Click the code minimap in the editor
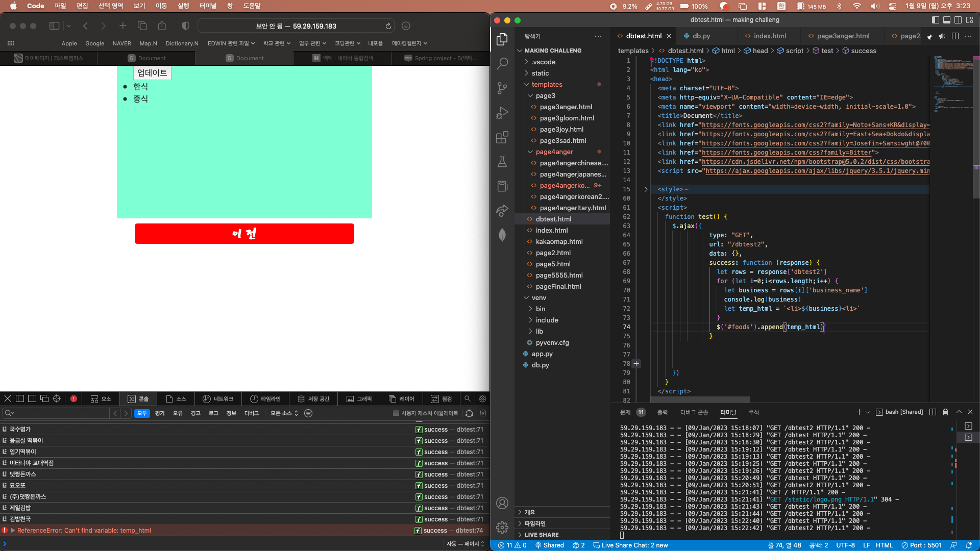Image resolution: width=980 pixels, height=551 pixels. 953,84
